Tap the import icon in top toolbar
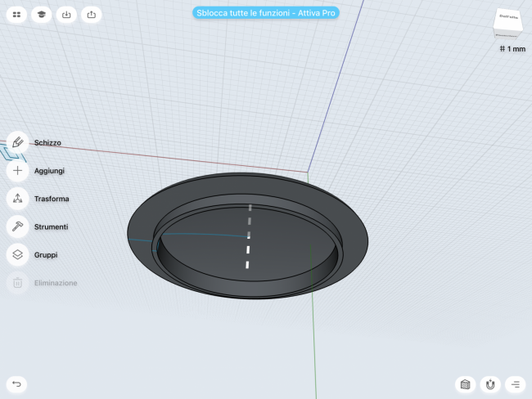The image size is (532, 399). [x=66, y=14]
